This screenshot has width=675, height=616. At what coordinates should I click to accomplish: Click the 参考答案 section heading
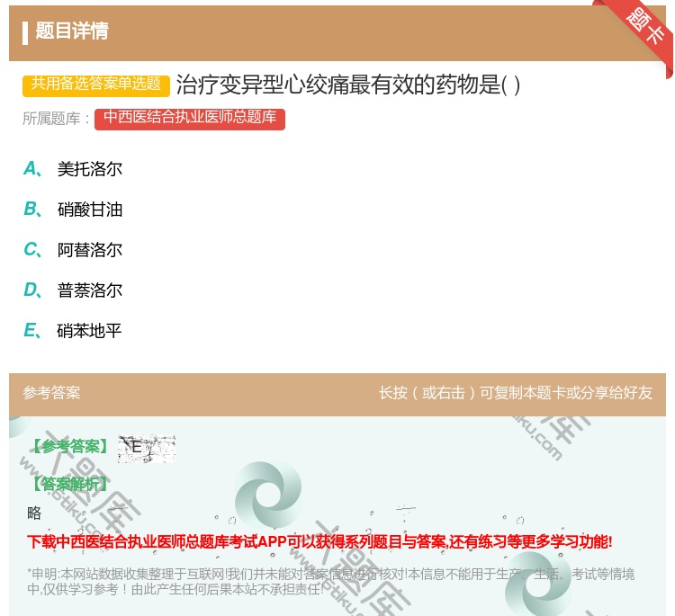(51, 393)
